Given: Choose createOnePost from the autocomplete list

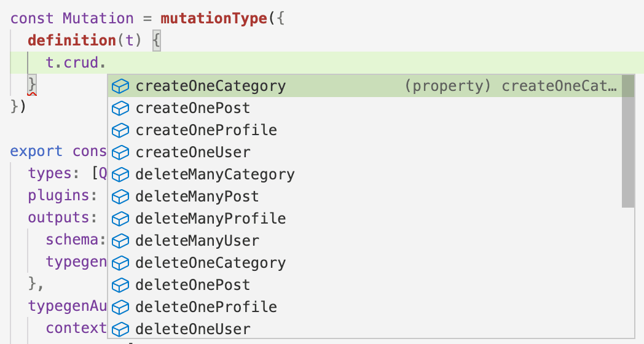Looking at the screenshot, I should (193, 109).
